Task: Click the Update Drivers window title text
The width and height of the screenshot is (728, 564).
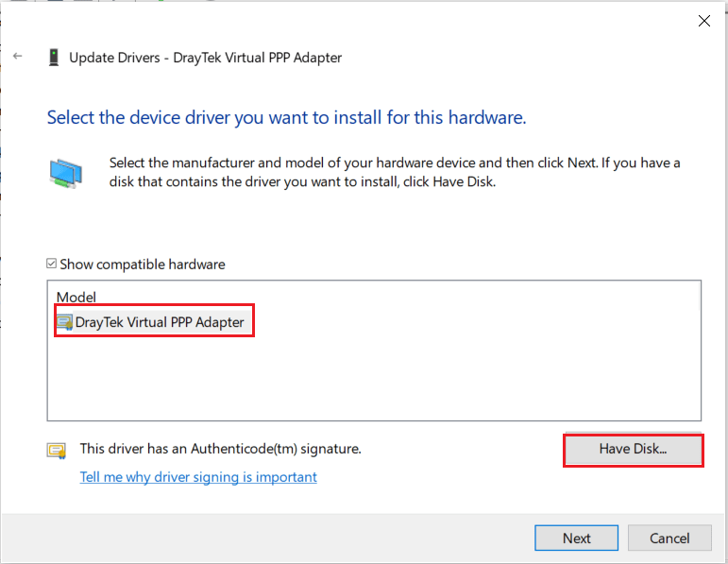Action: point(205,58)
